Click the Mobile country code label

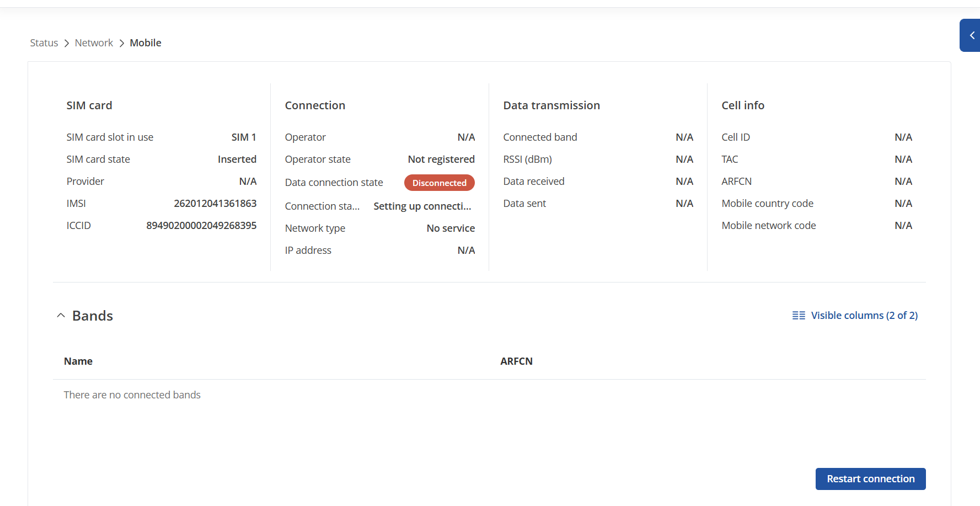767,204
